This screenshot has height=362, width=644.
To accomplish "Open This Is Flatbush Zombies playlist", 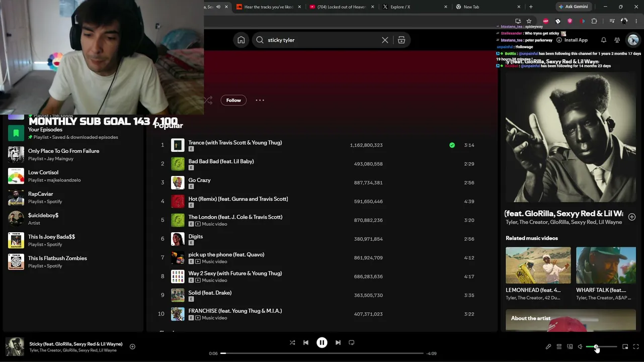I will 73,261.
